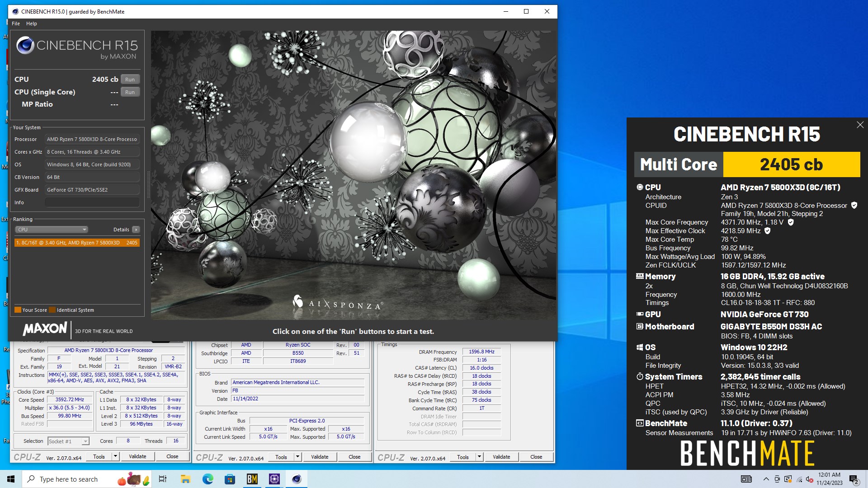
Task: Click the Meet Now tray icon
Action: click(777, 479)
